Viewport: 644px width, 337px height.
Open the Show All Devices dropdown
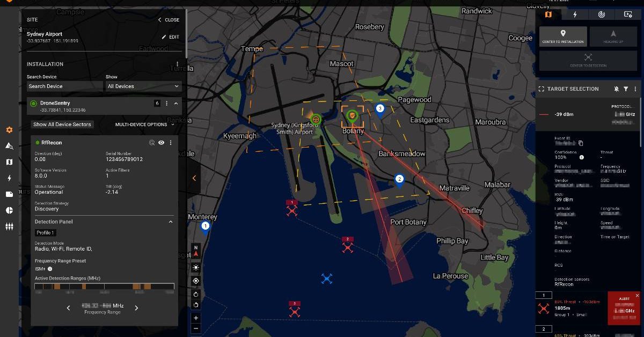click(143, 86)
